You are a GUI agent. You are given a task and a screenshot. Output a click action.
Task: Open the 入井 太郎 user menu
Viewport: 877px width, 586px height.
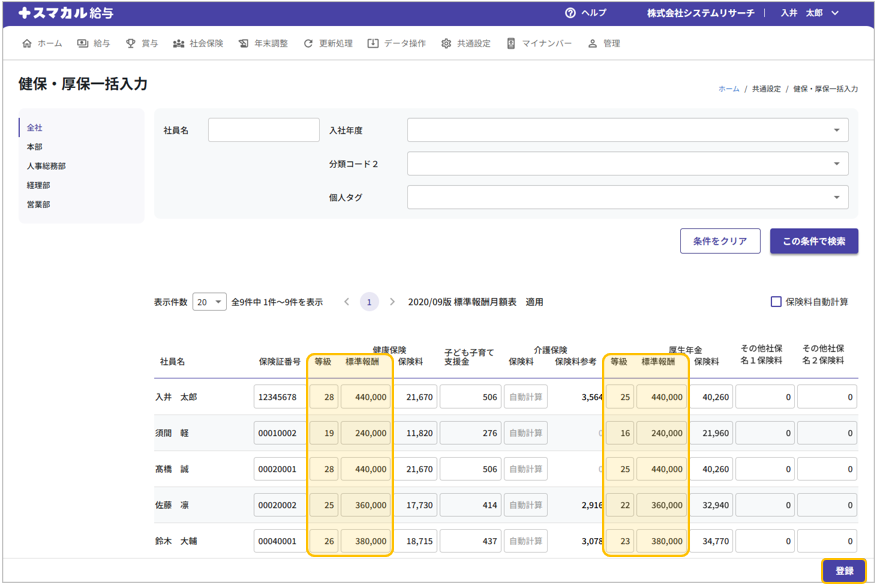click(x=809, y=13)
